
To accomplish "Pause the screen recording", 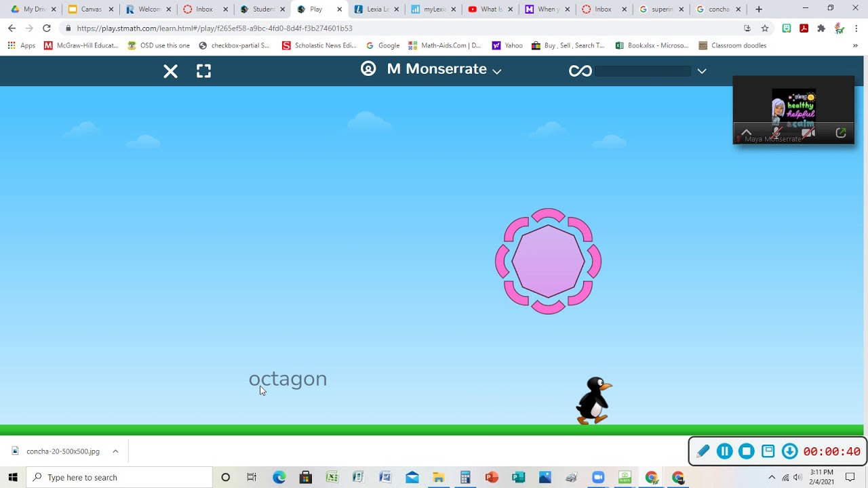I will click(724, 451).
